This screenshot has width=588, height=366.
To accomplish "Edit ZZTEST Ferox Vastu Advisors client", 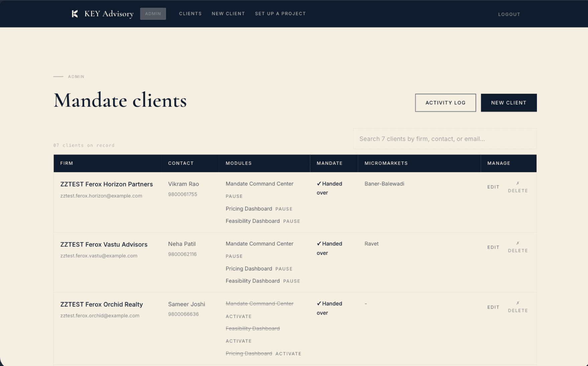I will (493, 247).
